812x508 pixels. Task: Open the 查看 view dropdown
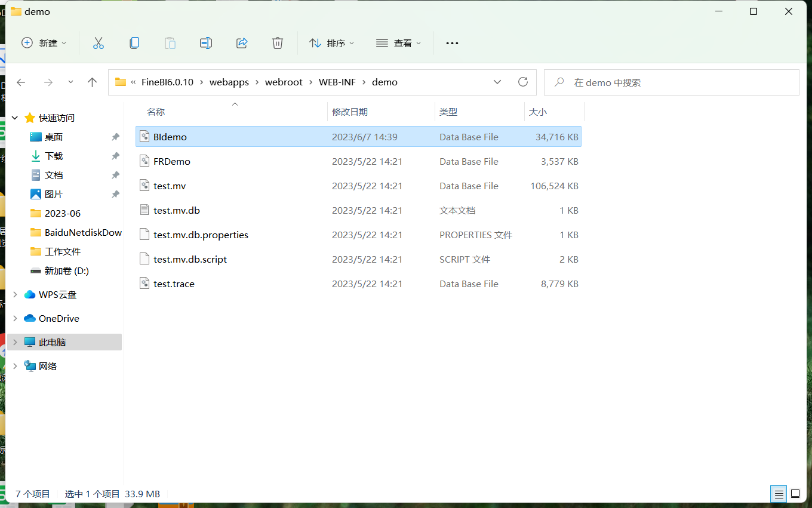pos(398,43)
